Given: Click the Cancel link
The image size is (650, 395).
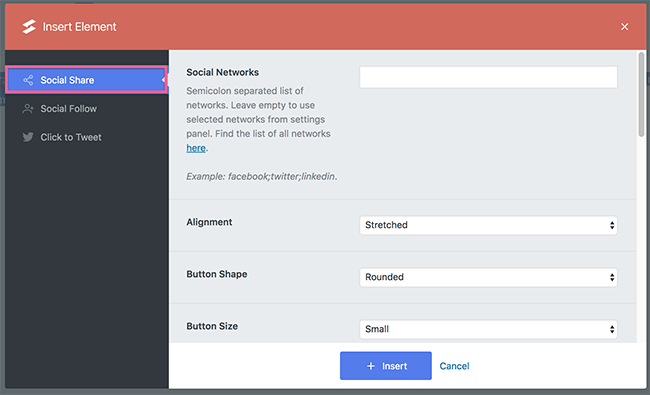Looking at the screenshot, I should [454, 366].
